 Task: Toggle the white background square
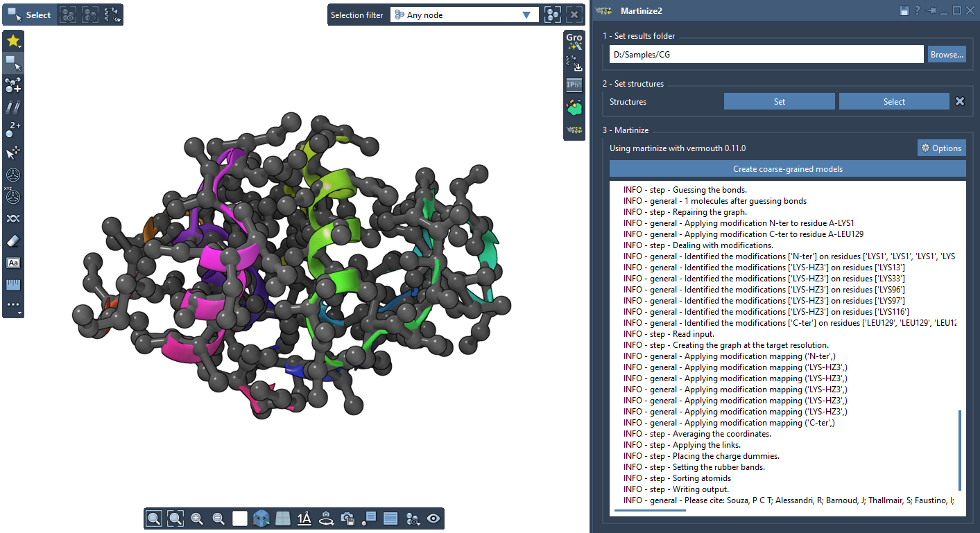pos(240,518)
